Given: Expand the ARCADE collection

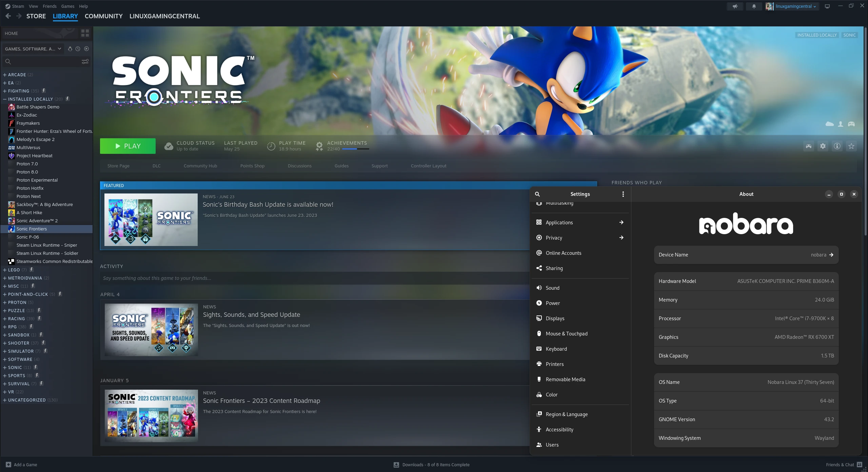Looking at the screenshot, I should pyautogui.click(x=5, y=75).
